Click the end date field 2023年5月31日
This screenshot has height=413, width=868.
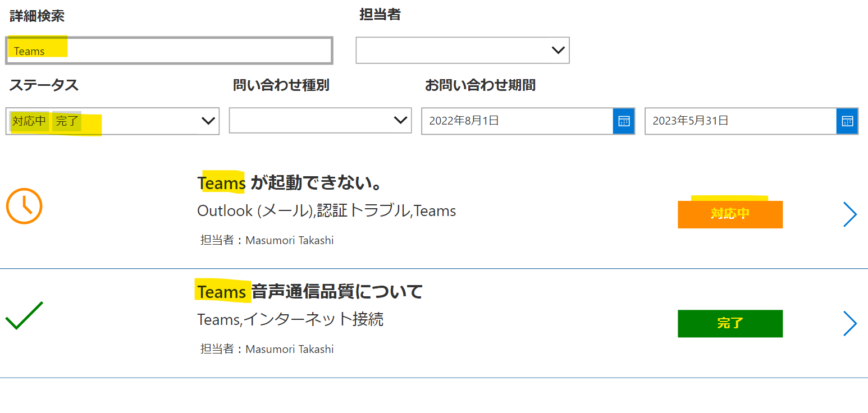pos(741,121)
